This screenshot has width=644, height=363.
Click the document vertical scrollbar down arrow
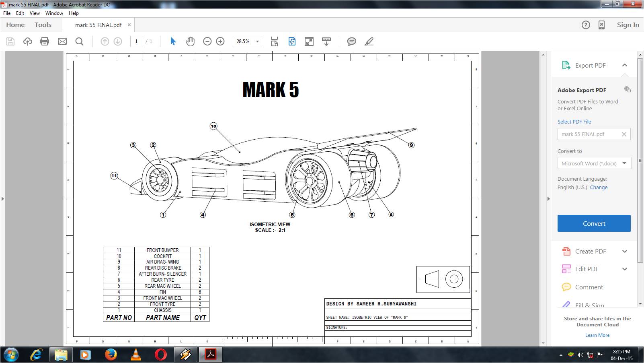point(543,343)
